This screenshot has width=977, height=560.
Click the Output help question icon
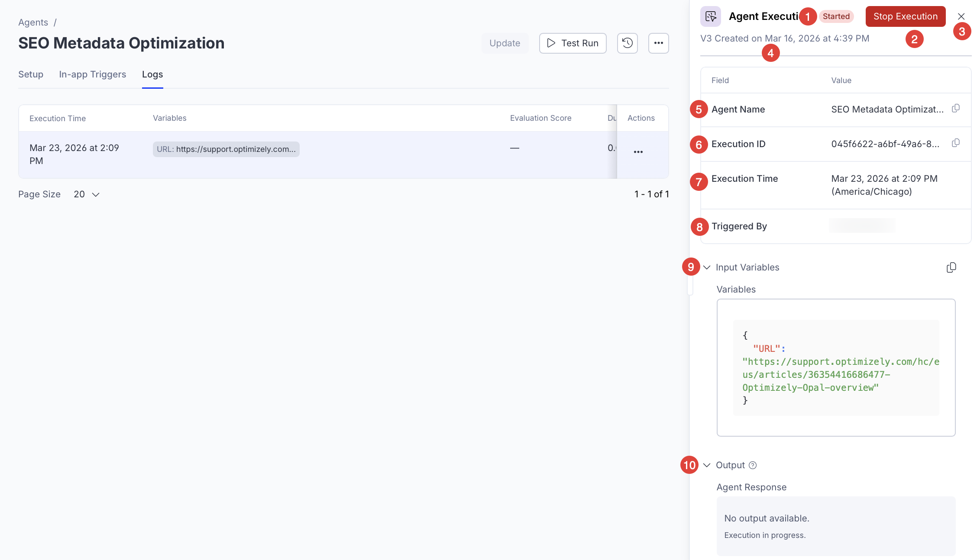753,465
